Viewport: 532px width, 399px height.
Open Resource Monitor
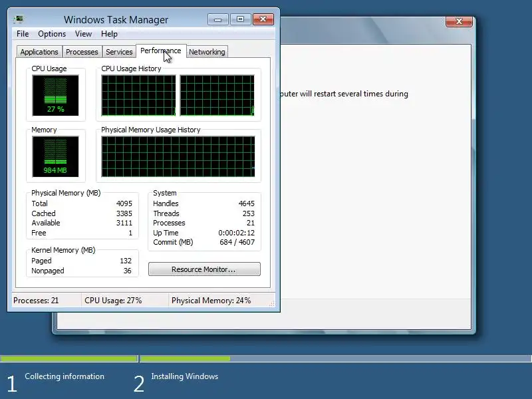tap(204, 269)
